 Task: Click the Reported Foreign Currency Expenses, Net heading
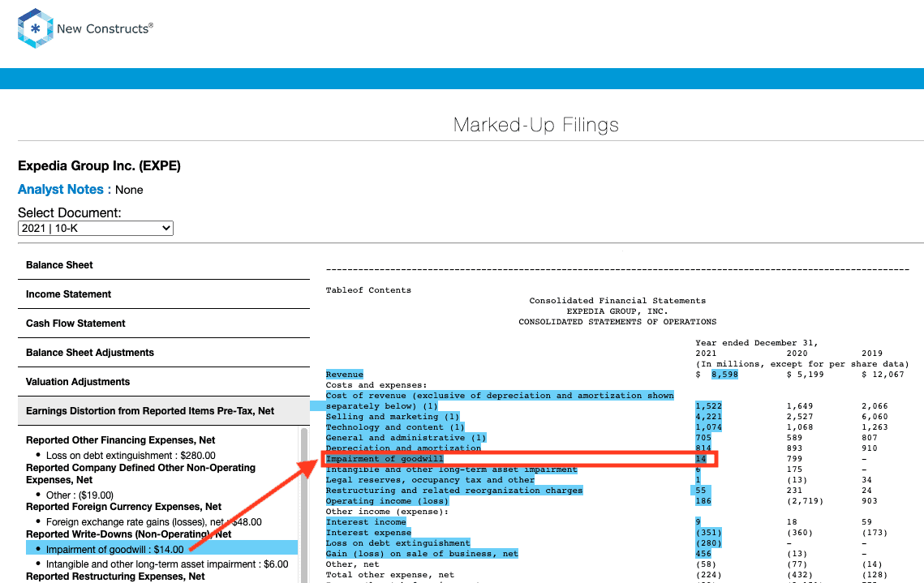[x=124, y=507]
